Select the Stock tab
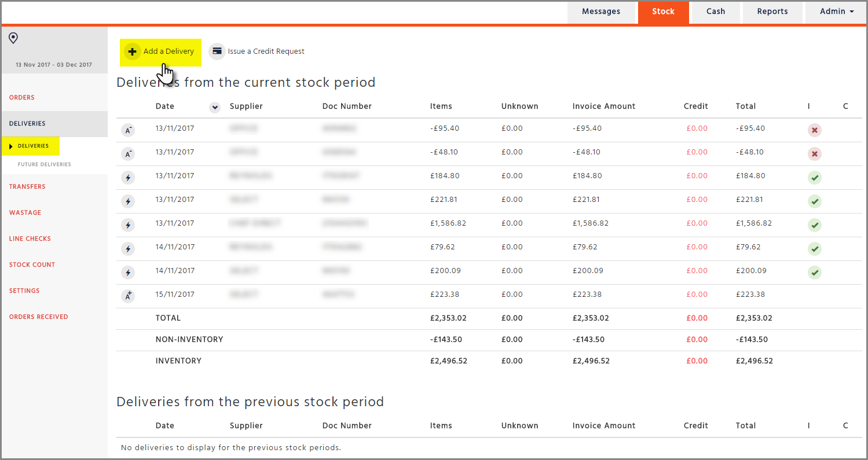The image size is (868, 460). pos(663,12)
